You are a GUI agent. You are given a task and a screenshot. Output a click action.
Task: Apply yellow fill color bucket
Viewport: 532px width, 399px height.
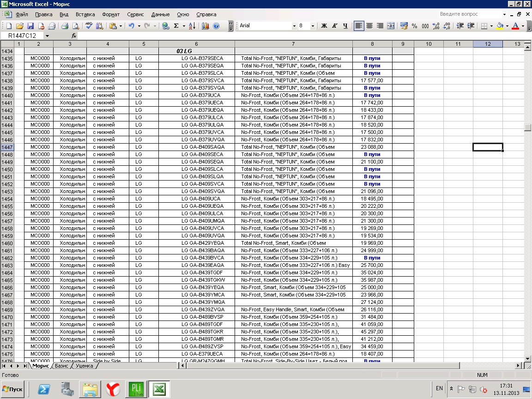pyautogui.click(x=500, y=26)
